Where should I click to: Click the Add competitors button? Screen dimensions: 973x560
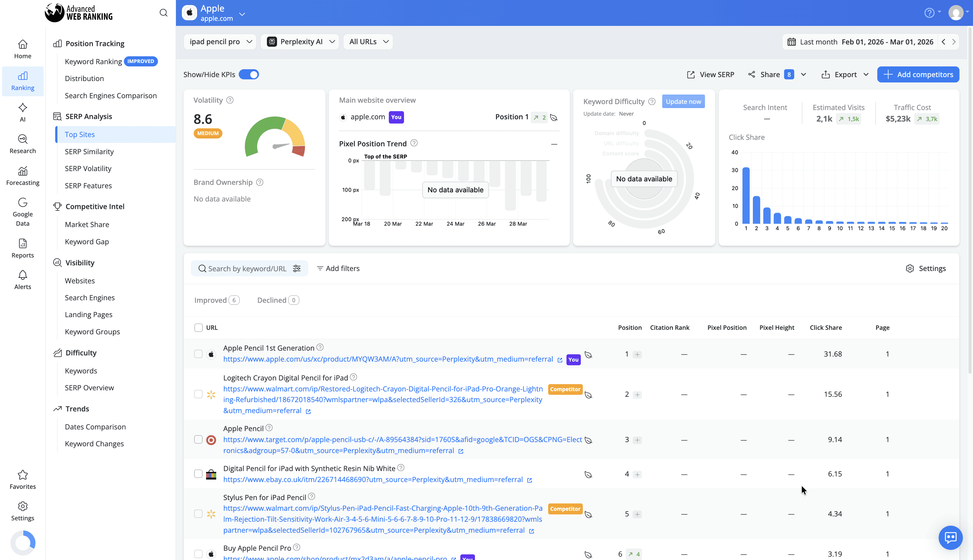(918, 74)
